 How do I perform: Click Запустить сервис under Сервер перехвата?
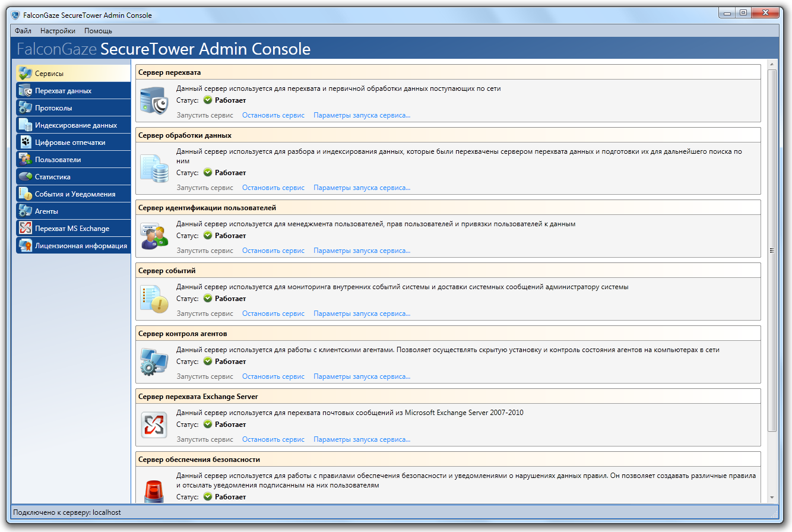tap(205, 115)
